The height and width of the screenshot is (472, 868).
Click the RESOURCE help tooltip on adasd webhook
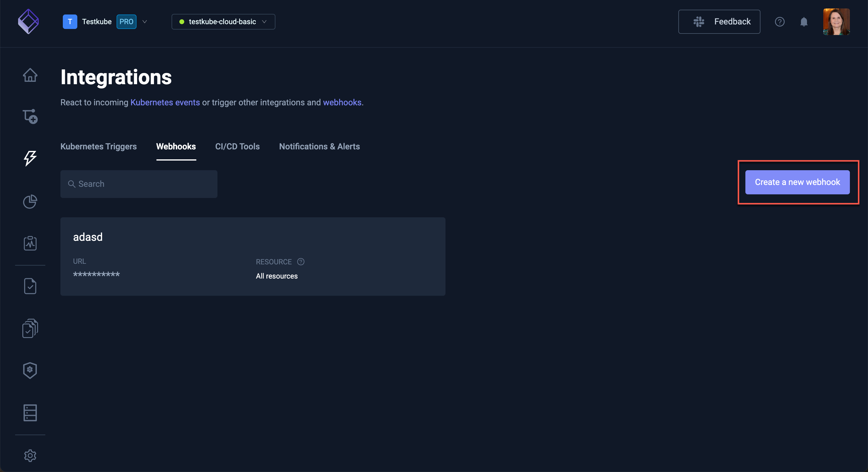pyautogui.click(x=300, y=262)
